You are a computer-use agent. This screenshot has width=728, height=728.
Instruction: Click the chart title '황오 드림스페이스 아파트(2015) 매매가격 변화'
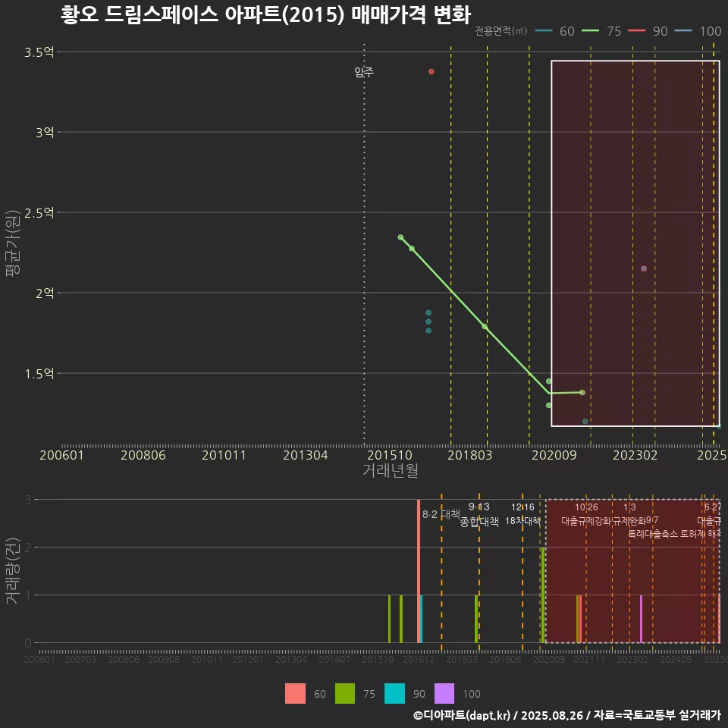point(265,14)
